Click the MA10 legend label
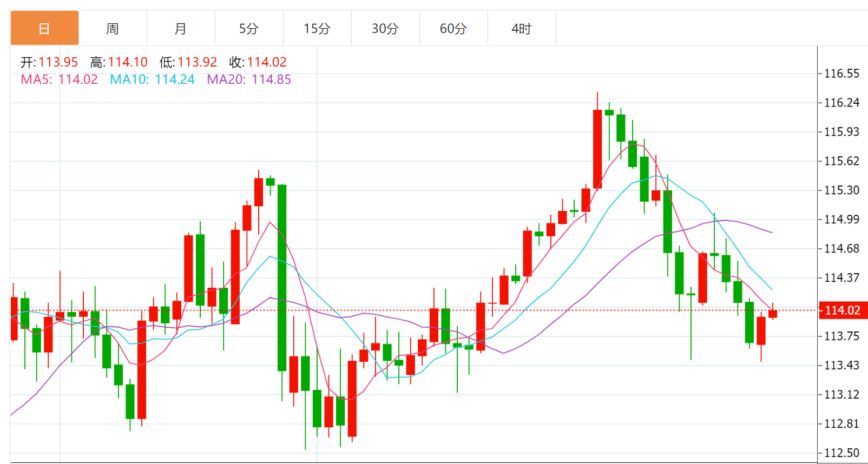This screenshot has height=464, width=868. click(152, 79)
